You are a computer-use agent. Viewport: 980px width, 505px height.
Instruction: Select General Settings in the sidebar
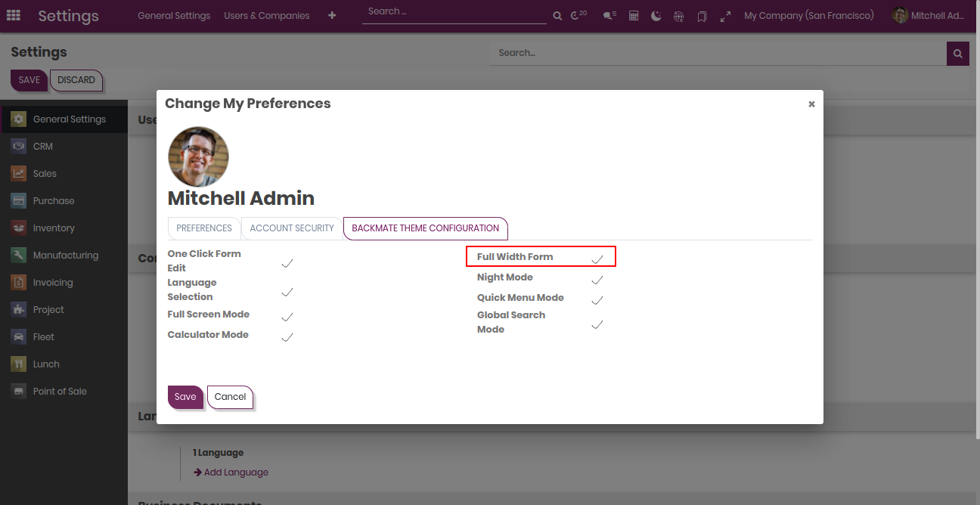click(x=64, y=119)
